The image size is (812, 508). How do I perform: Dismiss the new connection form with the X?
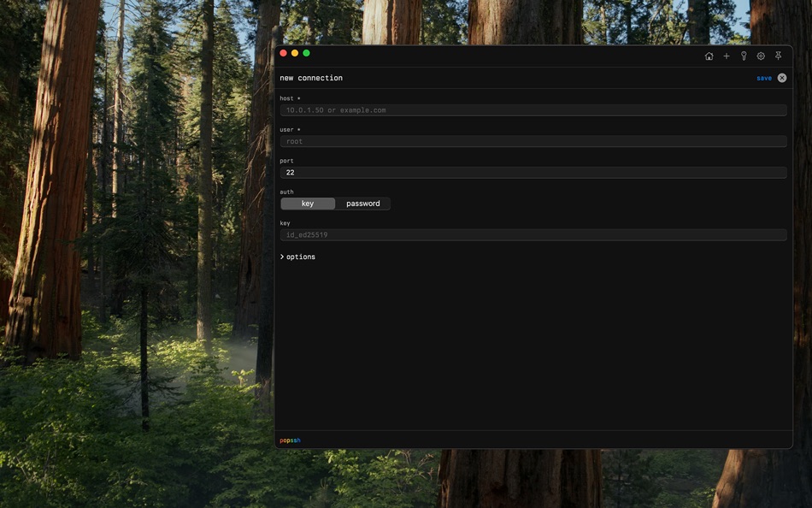click(782, 78)
